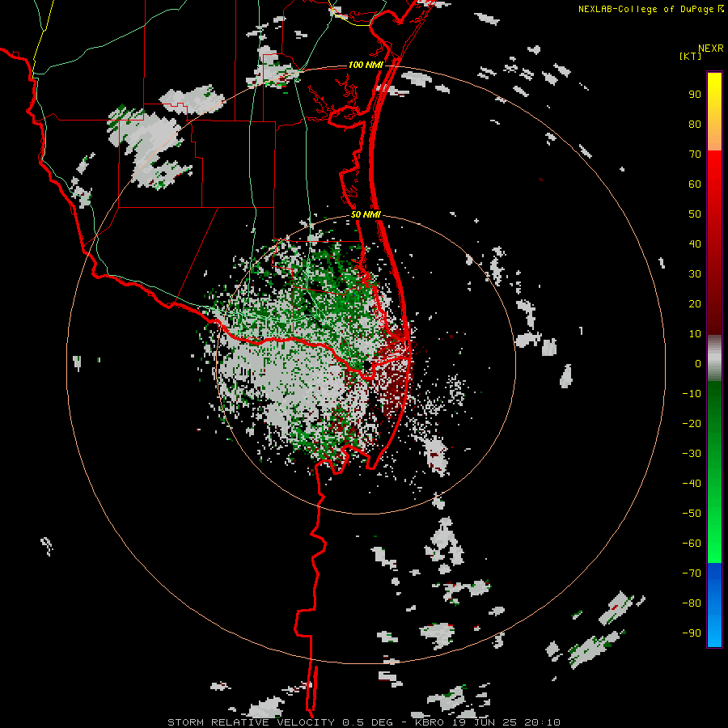Click the -30 legend value
Viewport: 728px width, 728px height.
pyautogui.click(x=692, y=454)
